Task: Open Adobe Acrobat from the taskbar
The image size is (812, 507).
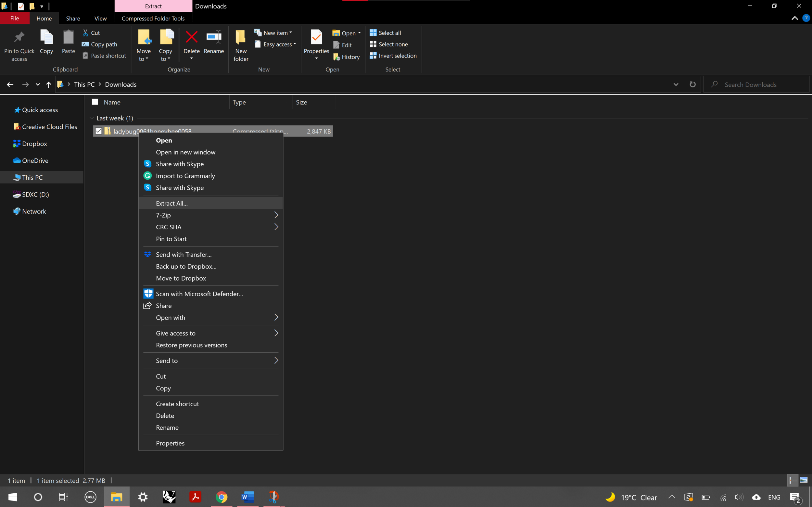Action: (195, 497)
